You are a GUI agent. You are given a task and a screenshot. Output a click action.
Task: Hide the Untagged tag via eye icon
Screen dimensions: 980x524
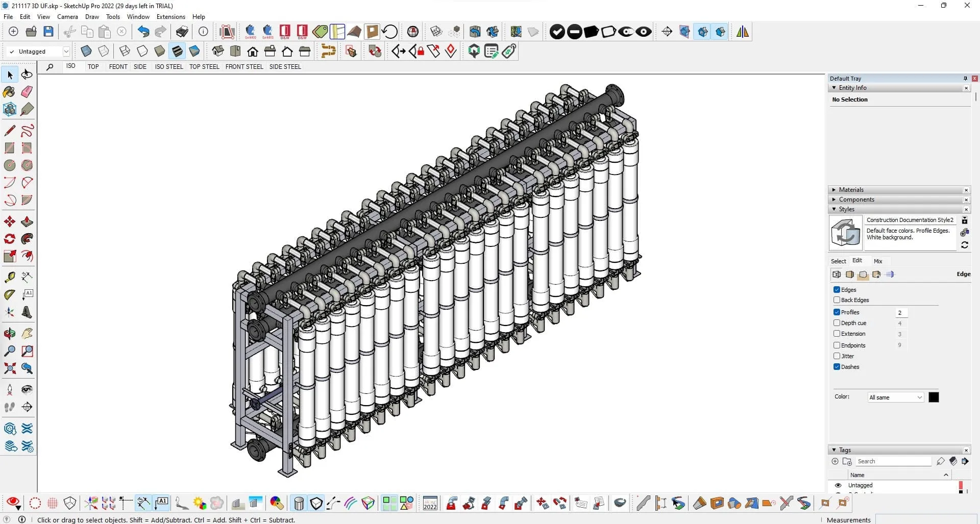(x=838, y=485)
